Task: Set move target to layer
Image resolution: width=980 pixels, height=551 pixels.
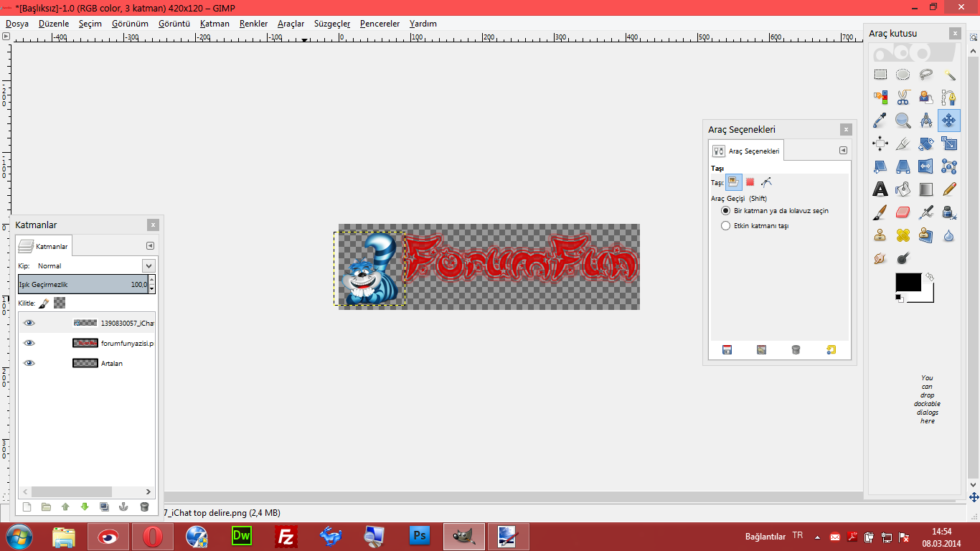Action: 734,182
